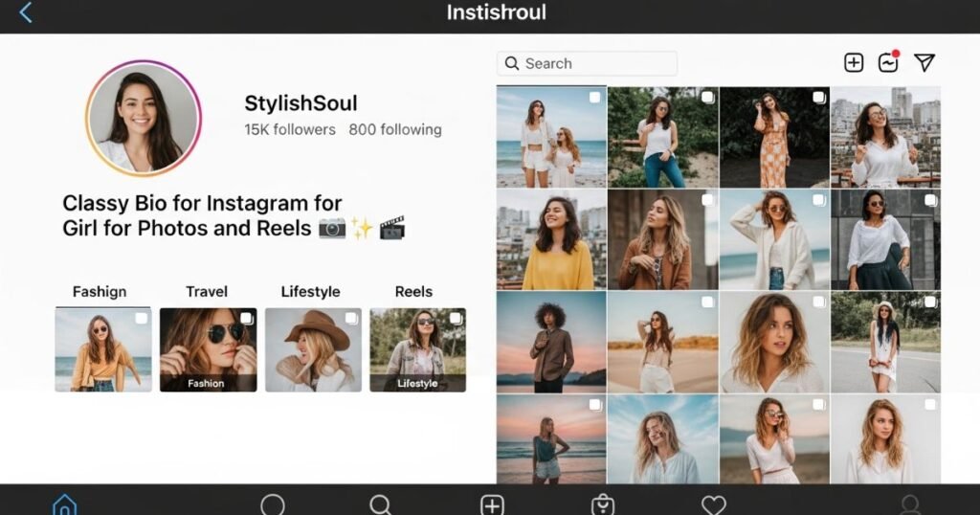Open direct messages paper plane icon

tap(924, 62)
